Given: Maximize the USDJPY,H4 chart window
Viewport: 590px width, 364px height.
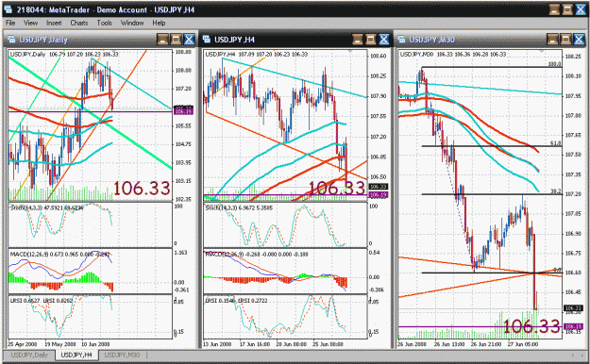Looking at the screenshot, I should tap(371, 39).
